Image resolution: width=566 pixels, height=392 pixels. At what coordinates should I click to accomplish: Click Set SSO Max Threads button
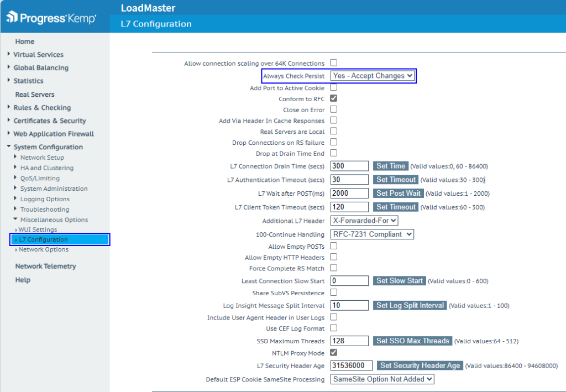(412, 341)
